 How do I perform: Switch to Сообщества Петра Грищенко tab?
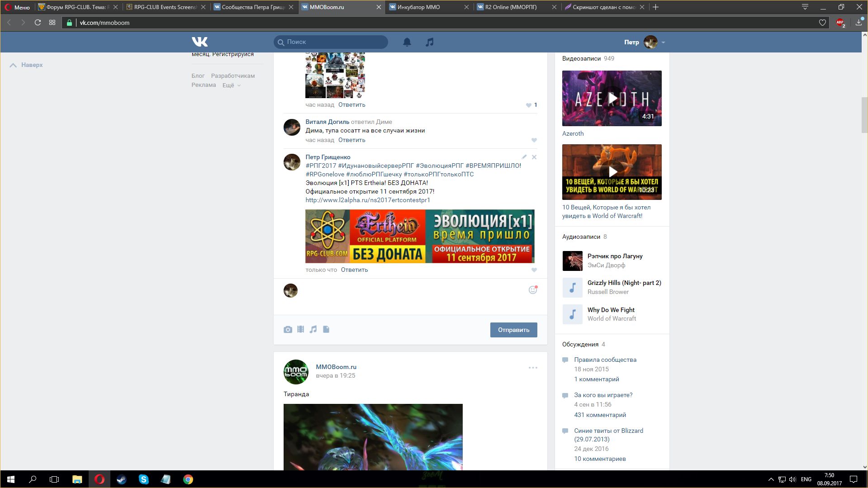(x=253, y=7)
